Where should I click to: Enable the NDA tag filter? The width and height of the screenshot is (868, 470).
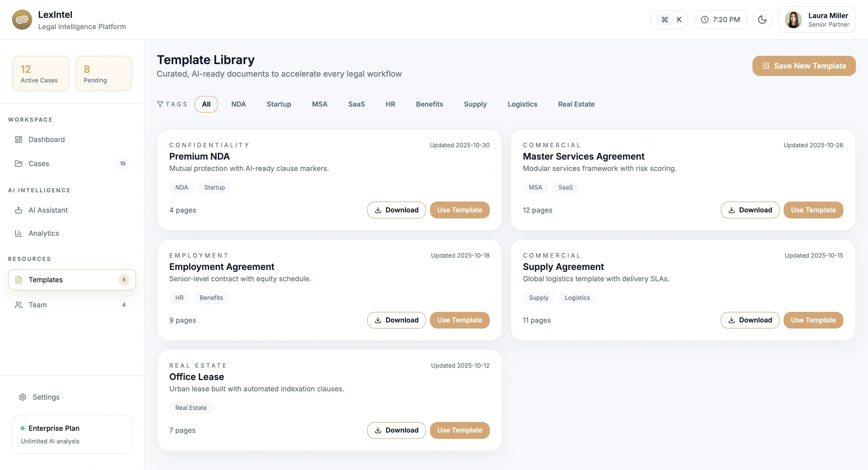pyautogui.click(x=238, y=104)
